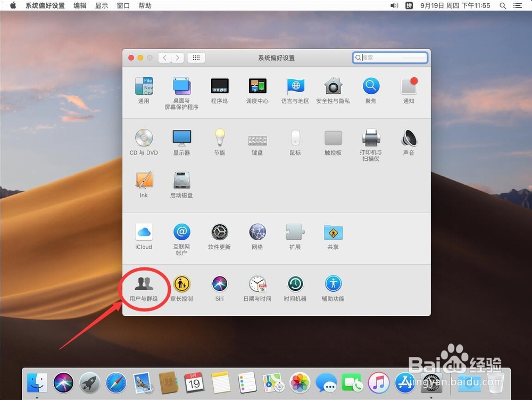
Task: Click the show-all grid button
Action: pyautogui.click(x=196, y=58)
